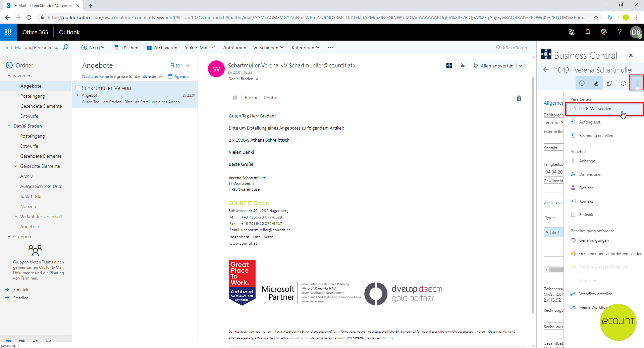Screen dimensions: 644x348
Task: Collapse folder pane with Ordner back arrow
Action: [x=9, y=65]
